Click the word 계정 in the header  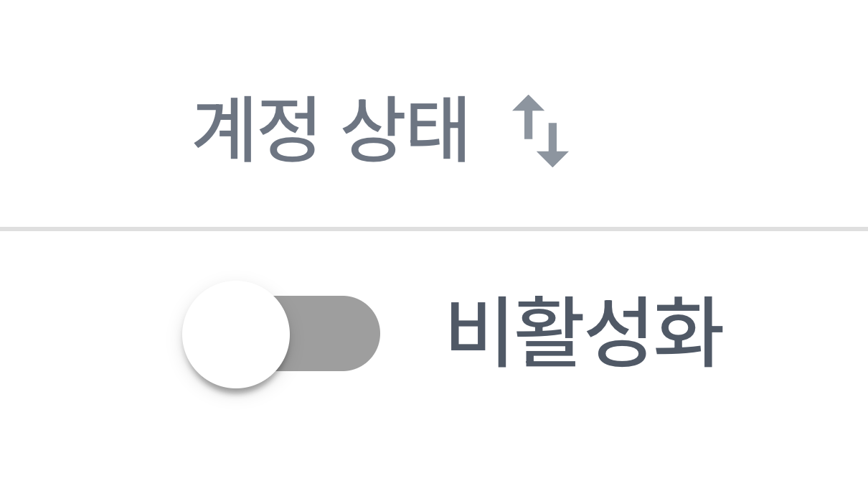point(255,131)
